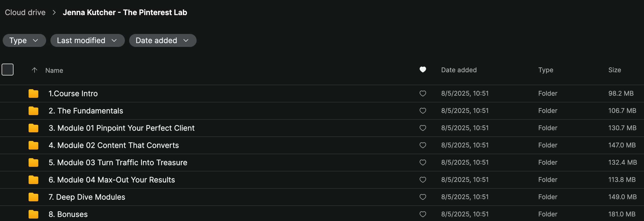The height and width of the screenshot is (221, 644).
Task: Click the filled heart icon in the header
Action: click(x=423, y=70)
